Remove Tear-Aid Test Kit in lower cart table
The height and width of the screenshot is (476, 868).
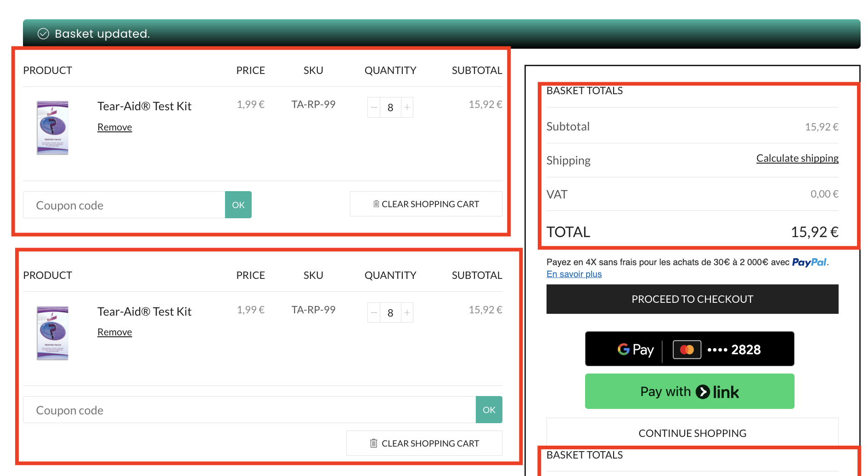(115, 332)
